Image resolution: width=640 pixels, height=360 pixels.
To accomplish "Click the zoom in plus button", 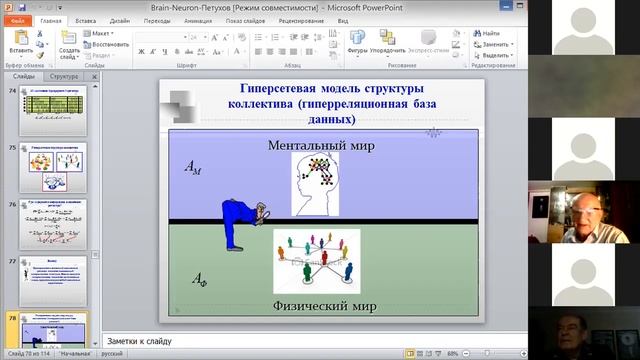I will (524, 353).
